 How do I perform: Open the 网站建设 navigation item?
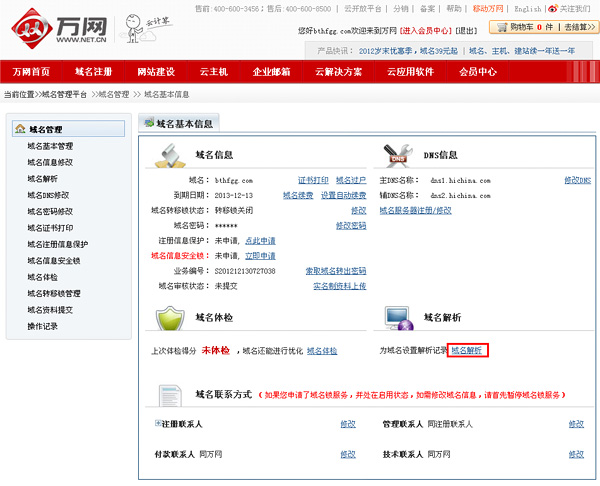[156, 72]
